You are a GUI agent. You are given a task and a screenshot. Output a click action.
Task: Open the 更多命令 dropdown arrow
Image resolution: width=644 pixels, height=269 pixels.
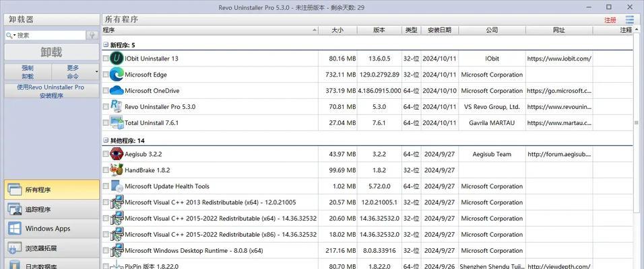click(96, 72)
